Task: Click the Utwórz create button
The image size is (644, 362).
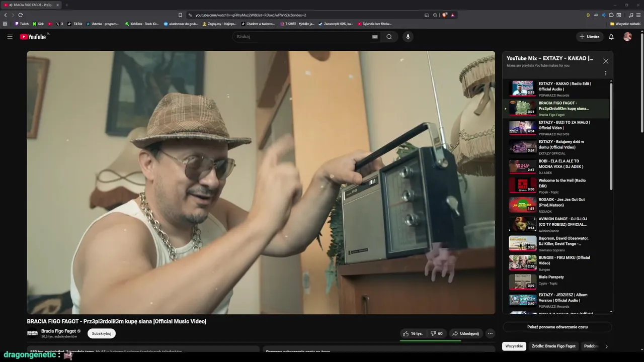Action: click(x=589, y=37)
